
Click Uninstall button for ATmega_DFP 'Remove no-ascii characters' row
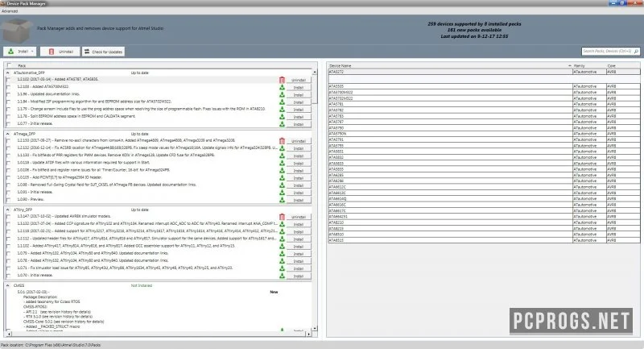pyautogui.click(x=299, y=141)
